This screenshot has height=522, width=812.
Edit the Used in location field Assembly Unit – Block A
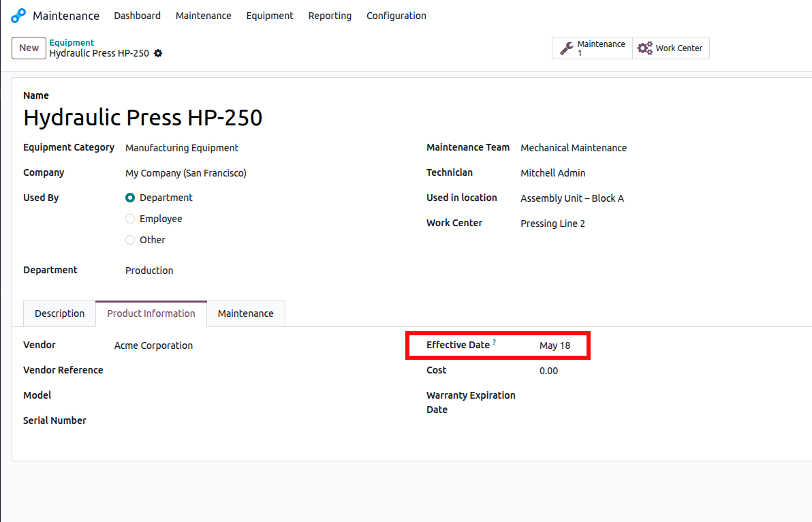tap(572, 198)
